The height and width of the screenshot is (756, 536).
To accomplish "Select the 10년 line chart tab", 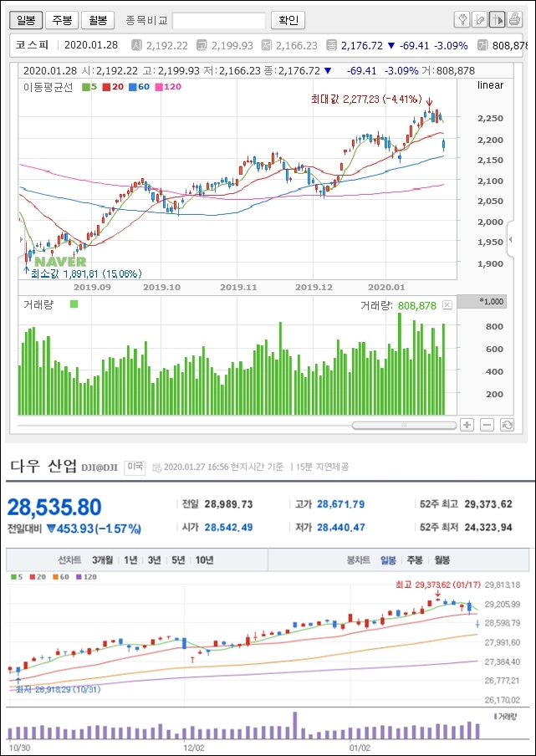I will click(204, 559).
